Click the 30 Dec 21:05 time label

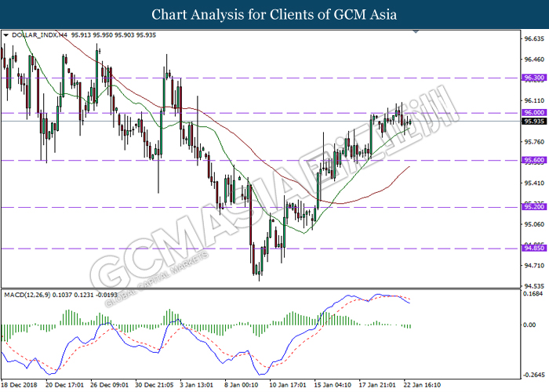pos(155,385)
